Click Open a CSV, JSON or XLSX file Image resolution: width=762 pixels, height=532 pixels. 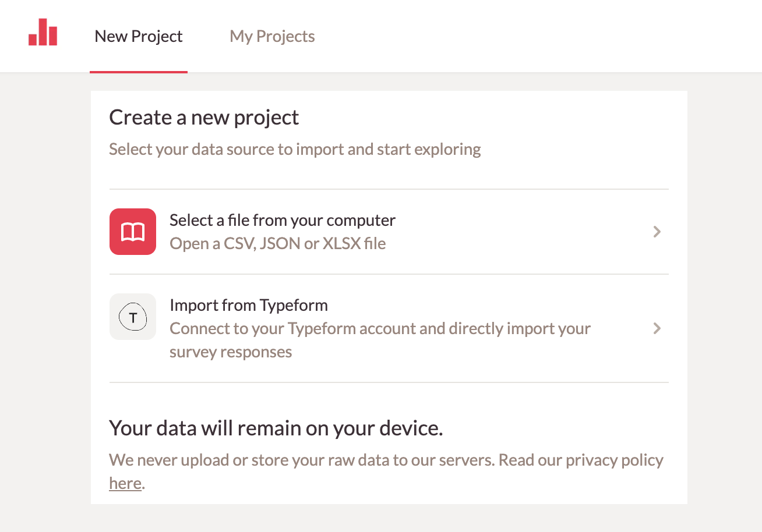[x=277, y=243]
